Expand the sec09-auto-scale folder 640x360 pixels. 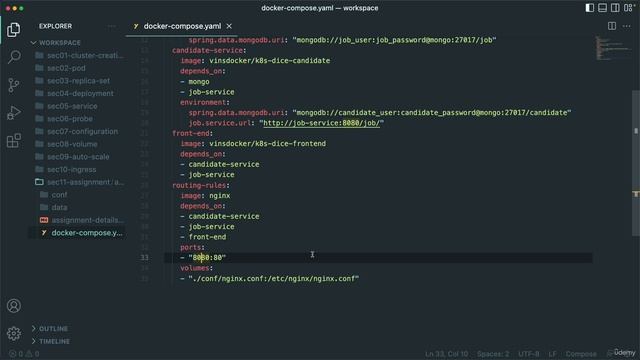point(72,157)
